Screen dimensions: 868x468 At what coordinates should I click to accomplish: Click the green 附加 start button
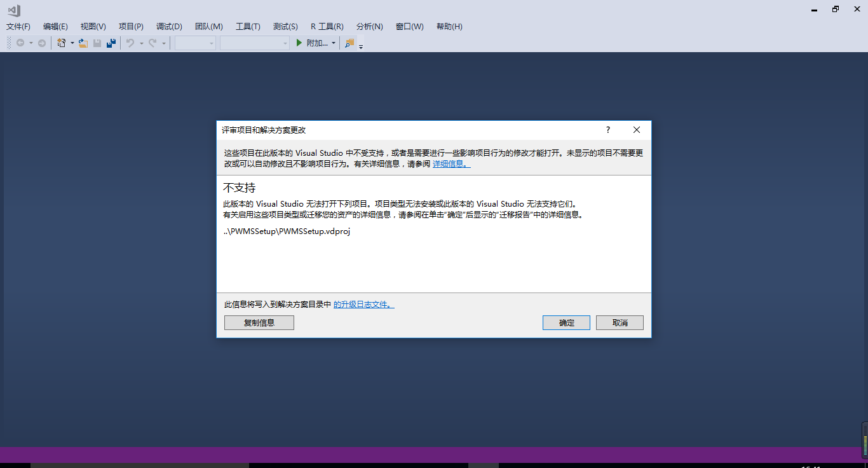coord(312,43)
